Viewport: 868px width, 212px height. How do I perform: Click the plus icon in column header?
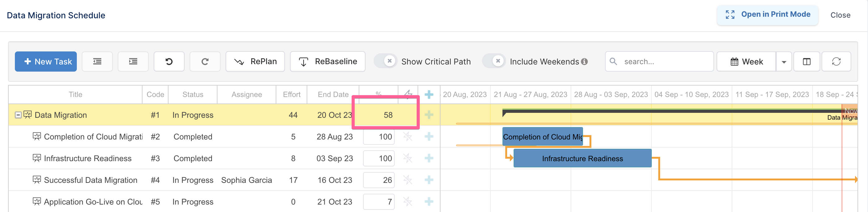(429, 94)
